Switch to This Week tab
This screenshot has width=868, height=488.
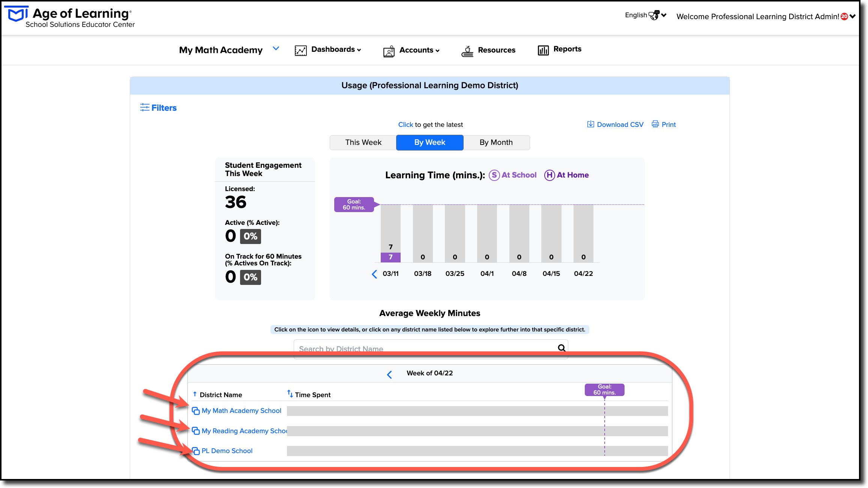tap(363, 142)
